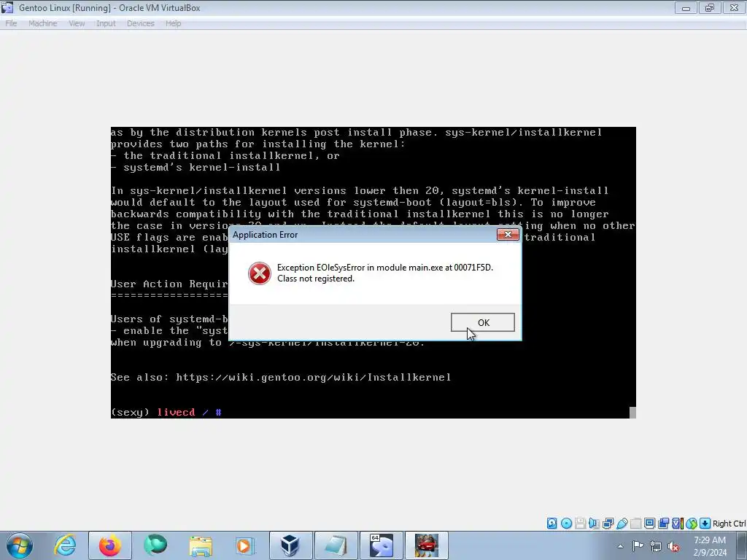Viewport: 747px width, 560px height.
Task: Click the keyboard capture arrow indicator
Action: (x=705, y=524)
